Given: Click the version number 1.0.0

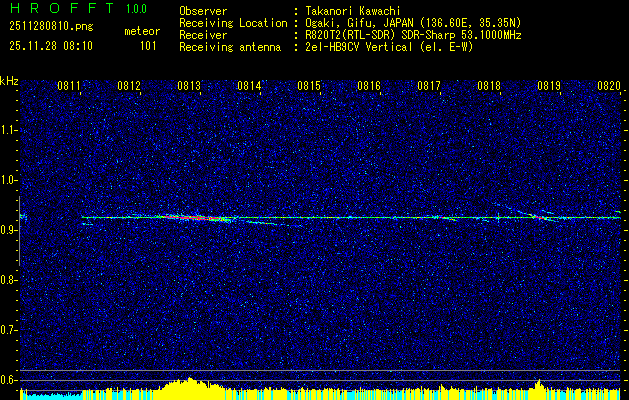Looking at the screenshot, I should 136,9.
